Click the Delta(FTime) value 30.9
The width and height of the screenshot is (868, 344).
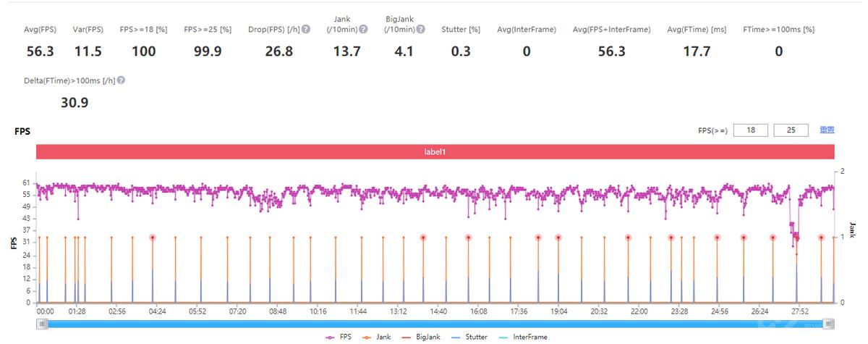[74, 103]
